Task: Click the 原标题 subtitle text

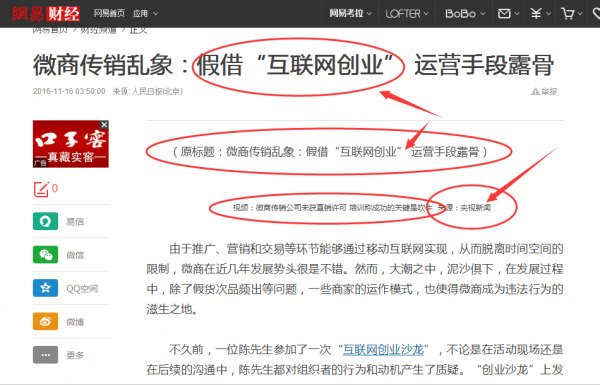Action: point(330,152)
